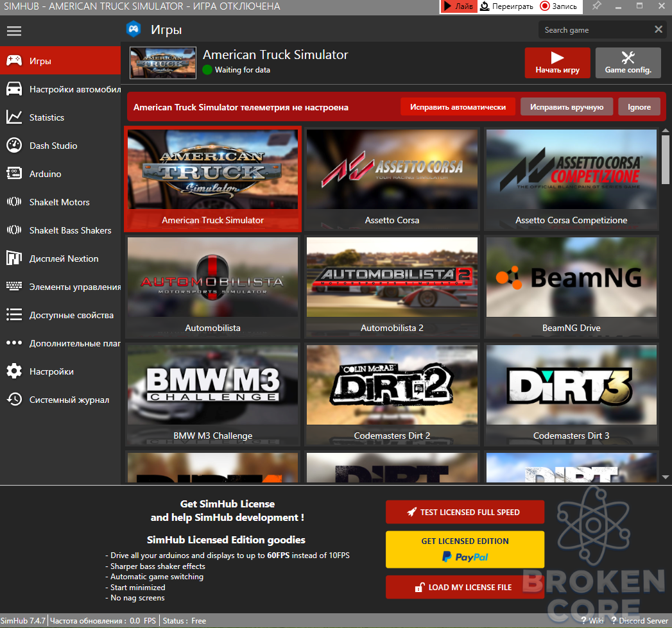Open ShakeIt Bass Shakers icon

click(14, 230)
